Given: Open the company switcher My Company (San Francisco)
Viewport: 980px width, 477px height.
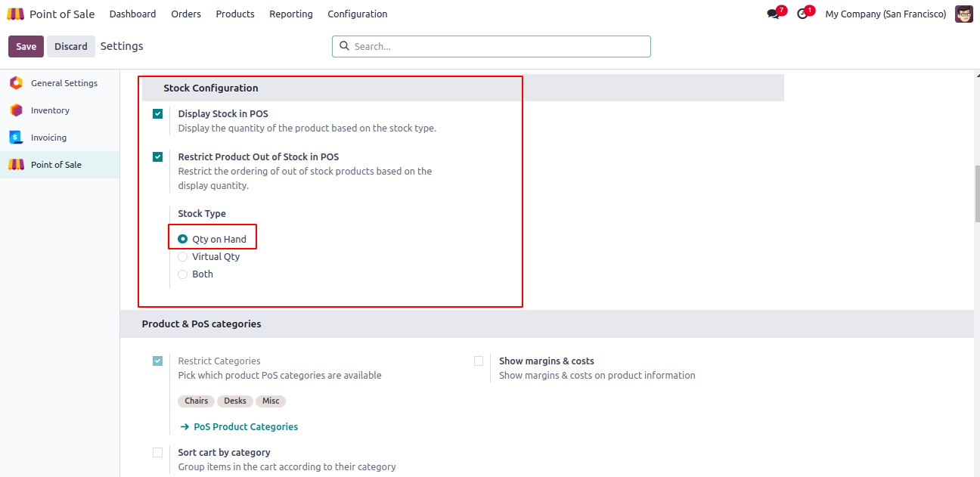Looking at the screenshot, I should 885,14.
